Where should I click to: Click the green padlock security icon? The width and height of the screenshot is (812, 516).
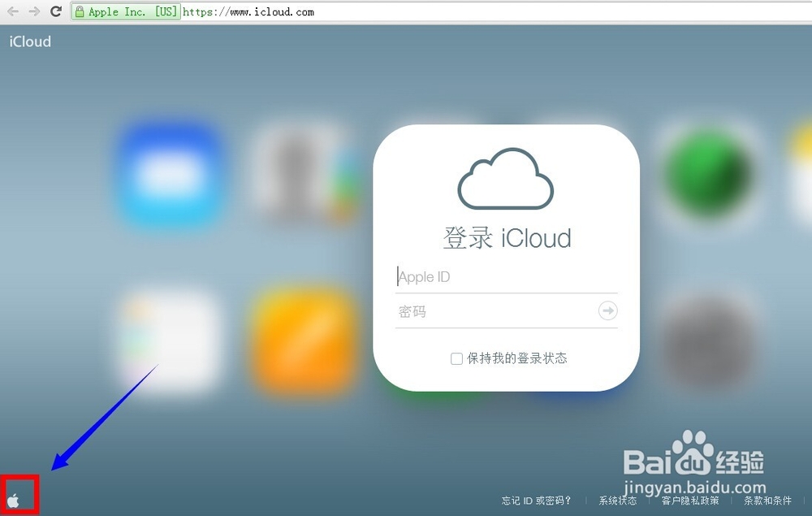click(x=80, y=12)
